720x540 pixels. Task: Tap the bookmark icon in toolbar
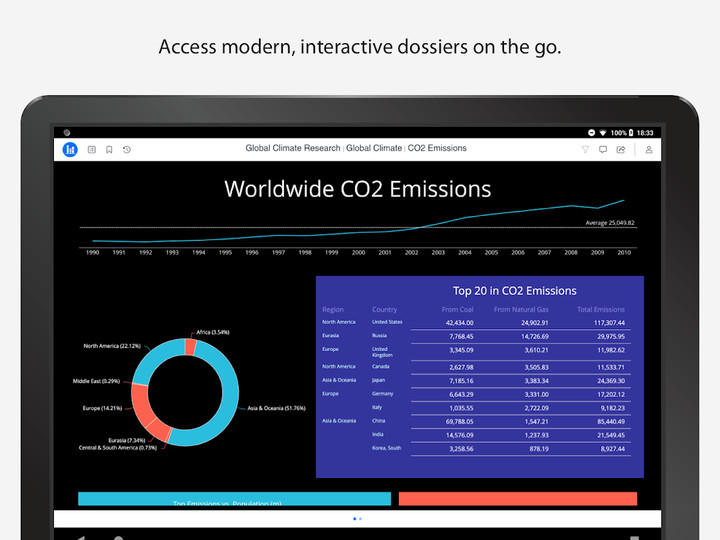[109, 149]
